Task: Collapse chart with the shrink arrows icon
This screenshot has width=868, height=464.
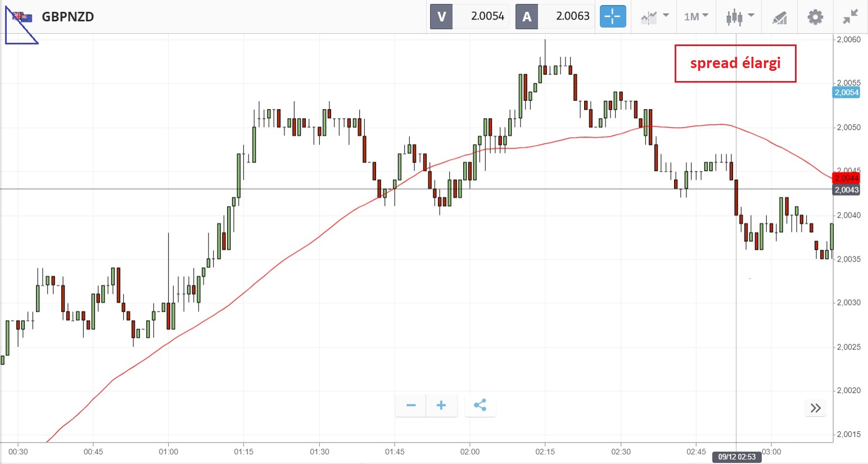Action: 851,17
